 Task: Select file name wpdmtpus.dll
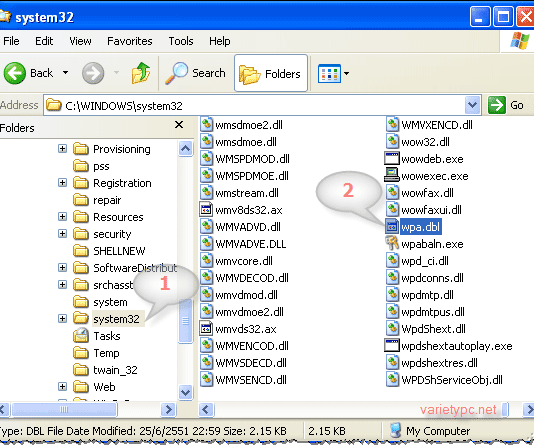pos(433,312)
